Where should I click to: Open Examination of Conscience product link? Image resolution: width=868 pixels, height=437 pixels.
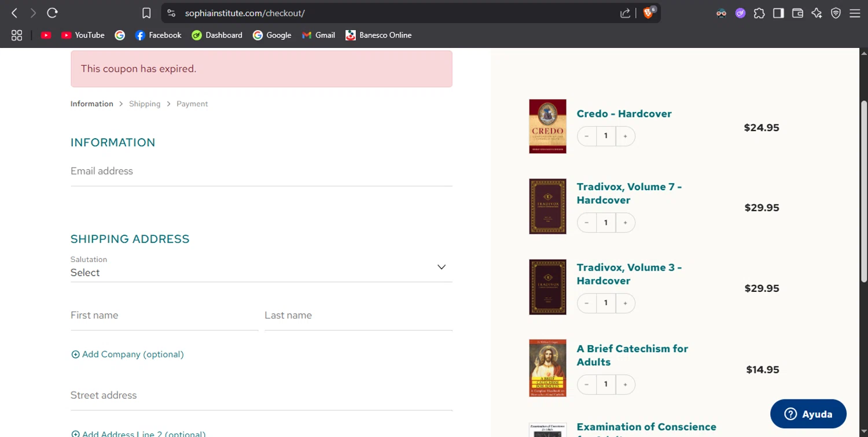click(646, 428)
